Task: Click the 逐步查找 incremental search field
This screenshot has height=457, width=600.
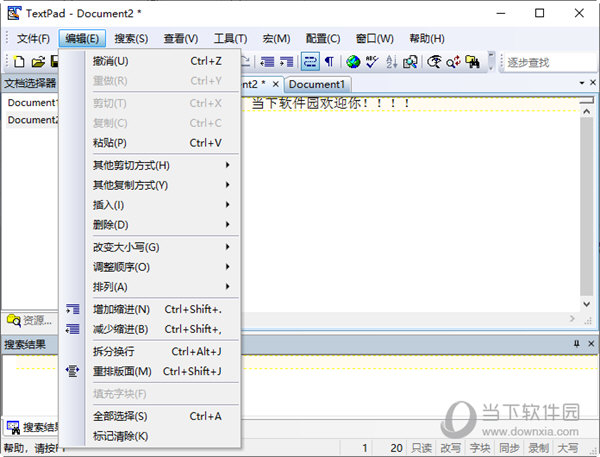Action: [545, 62]
